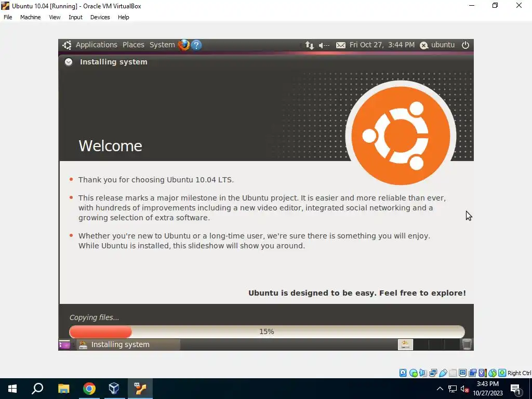The height and width of the screenshot is (399, 532).
Task: Click the first workspace switcher thumbnail
Action: [x=405, y=344]
